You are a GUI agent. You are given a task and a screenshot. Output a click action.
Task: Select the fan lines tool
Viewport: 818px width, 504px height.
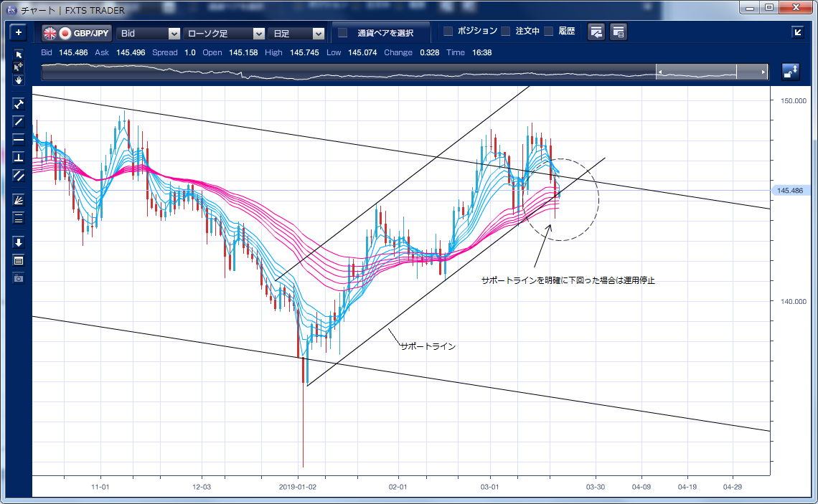18,200
